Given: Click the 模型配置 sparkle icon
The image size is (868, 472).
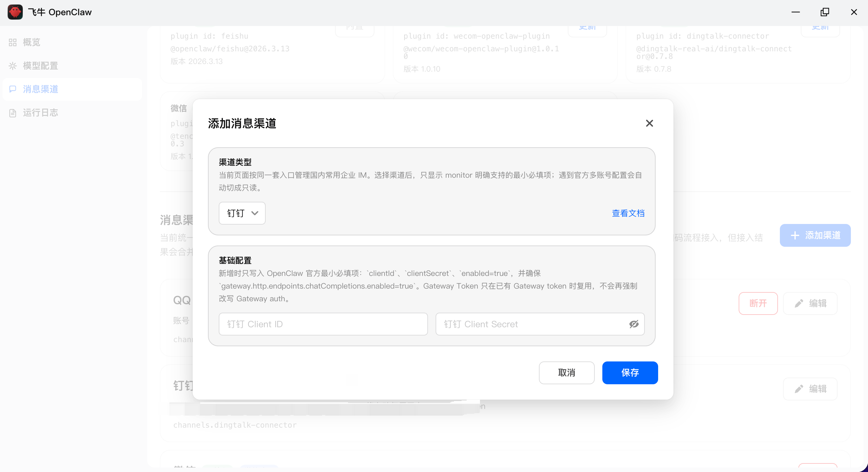Looking at the screenshot, I should click(13, 66).
